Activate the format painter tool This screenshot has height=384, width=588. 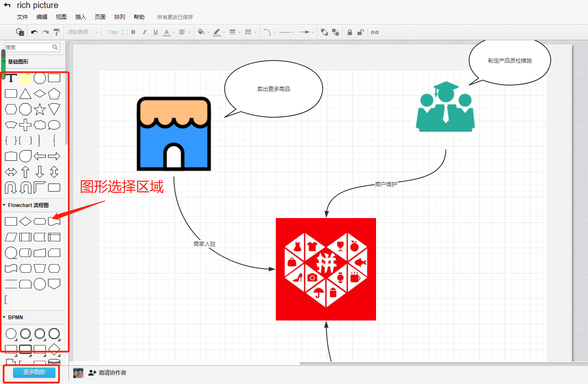click(57, 32)
